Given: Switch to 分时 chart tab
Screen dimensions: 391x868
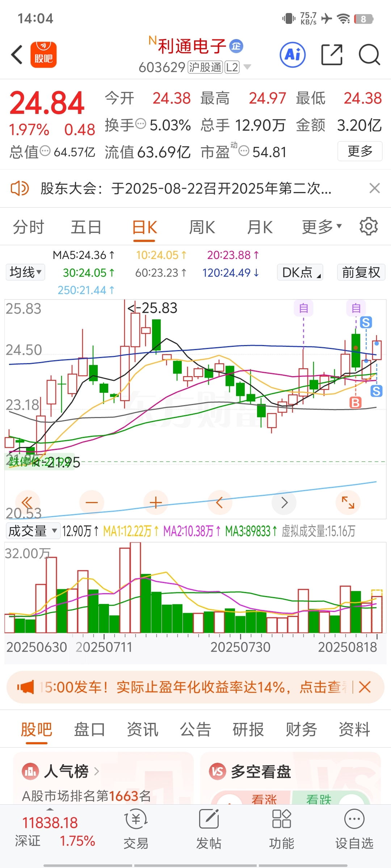Looking at the screenshot, I should click(x=29, y=227).
